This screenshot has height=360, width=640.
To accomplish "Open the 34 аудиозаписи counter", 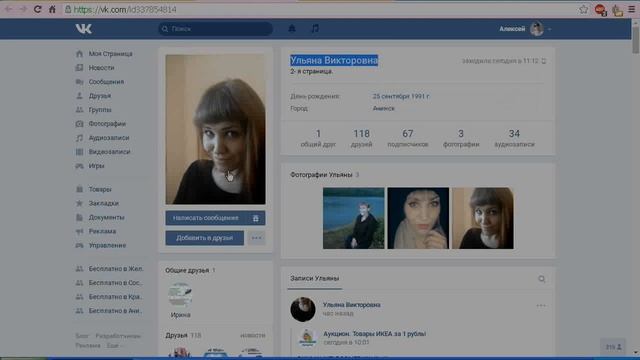I will [514, 138].
